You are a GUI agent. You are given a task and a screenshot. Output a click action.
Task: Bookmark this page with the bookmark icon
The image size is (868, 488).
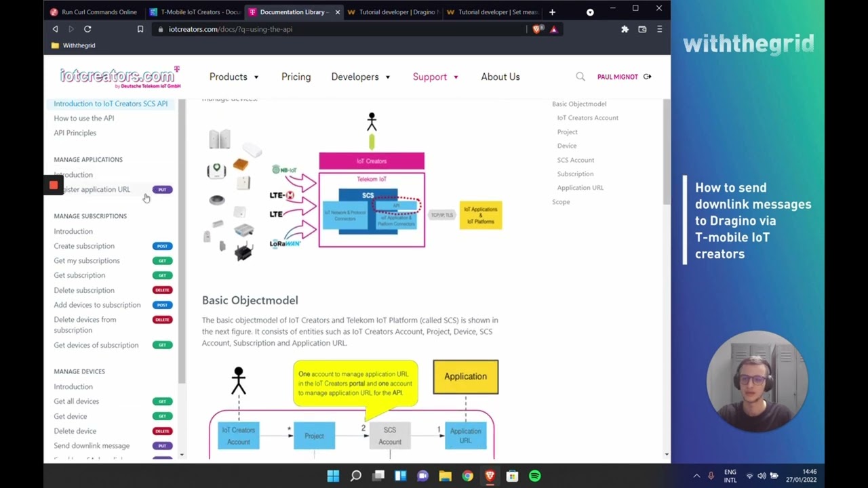pos(140,29)
